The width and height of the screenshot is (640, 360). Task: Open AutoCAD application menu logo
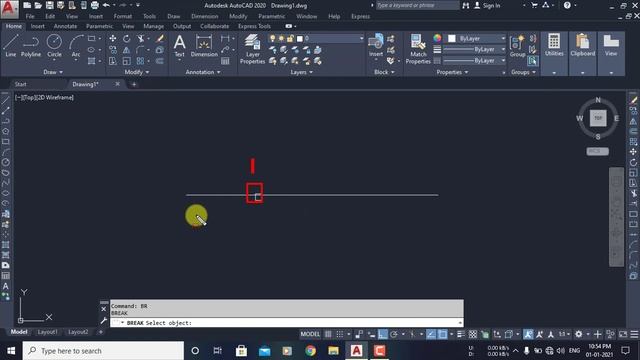point(9,9)
